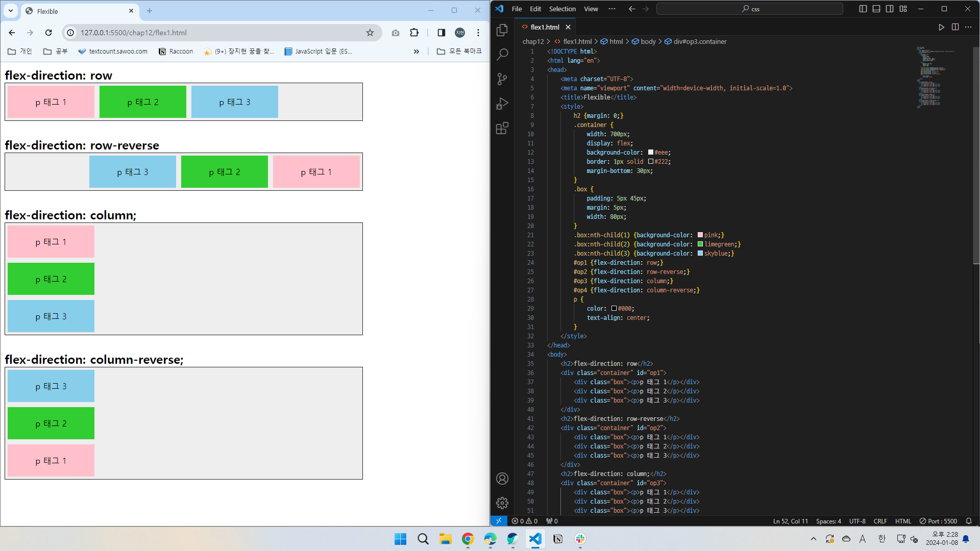Open Chrome profile avatar

[x=460, y=33]
